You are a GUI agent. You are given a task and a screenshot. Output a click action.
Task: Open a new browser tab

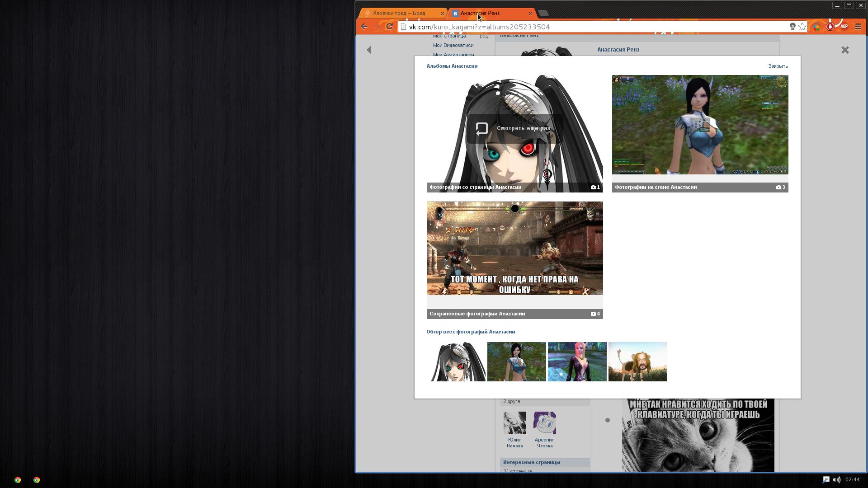[x=544, y=13]
